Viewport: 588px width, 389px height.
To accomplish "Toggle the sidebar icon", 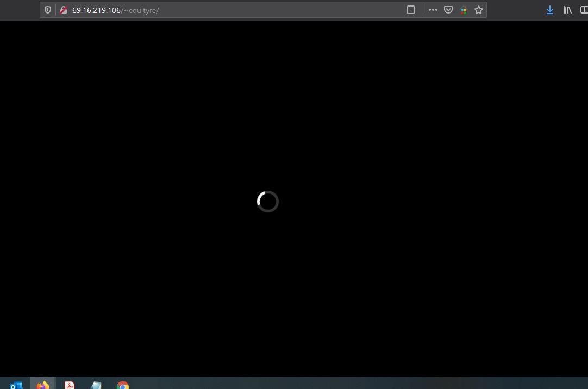I will 584,10.
